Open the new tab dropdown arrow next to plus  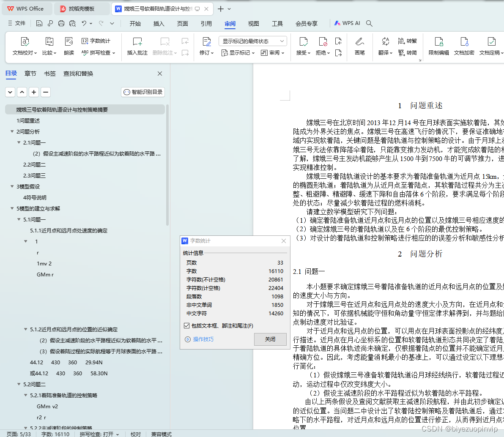229,9
